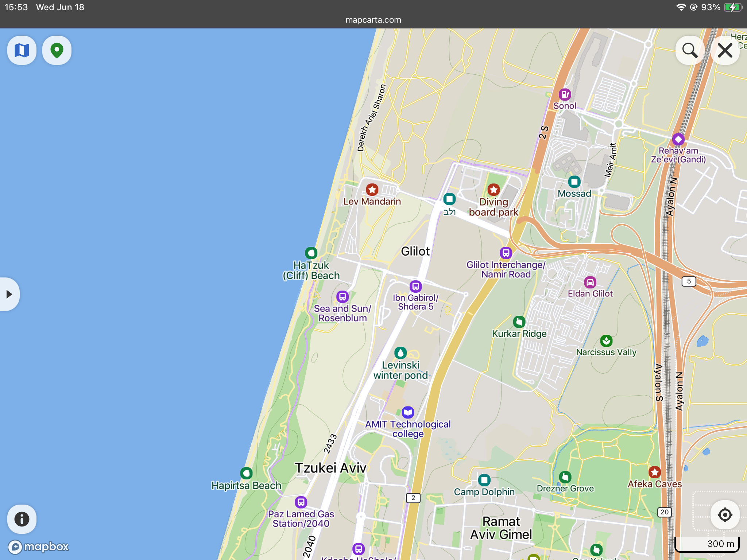Select the Narcissus Vally marker
747x560 pixels.
(606, 341)
